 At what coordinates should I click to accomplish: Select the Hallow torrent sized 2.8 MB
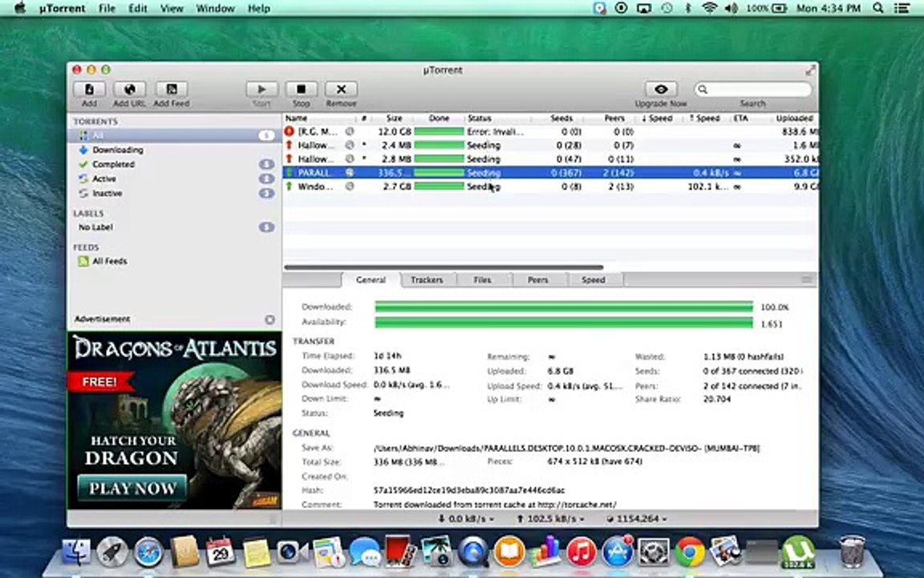point(550,159)
